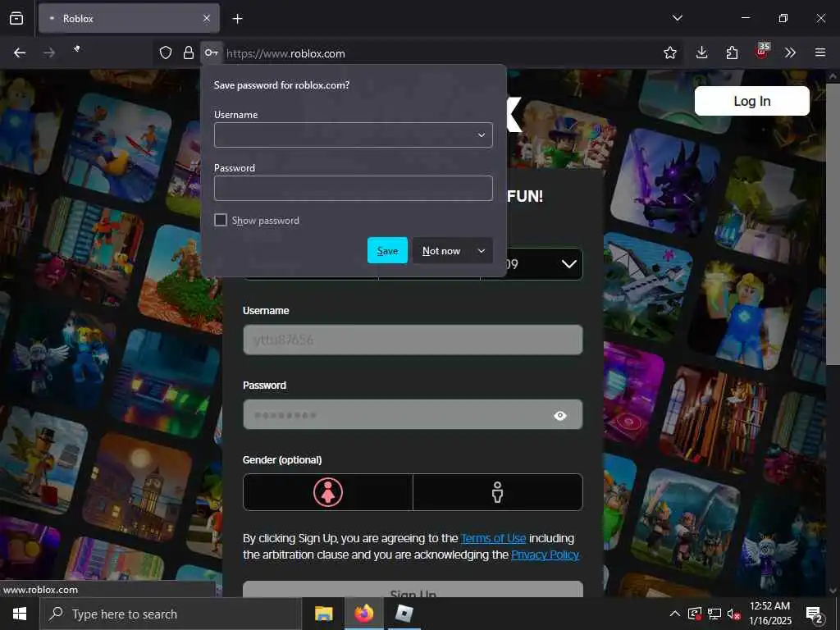Toggle password visibility eye icon
The height and width of the screenshot is (630, 840).
pos(559,415)
